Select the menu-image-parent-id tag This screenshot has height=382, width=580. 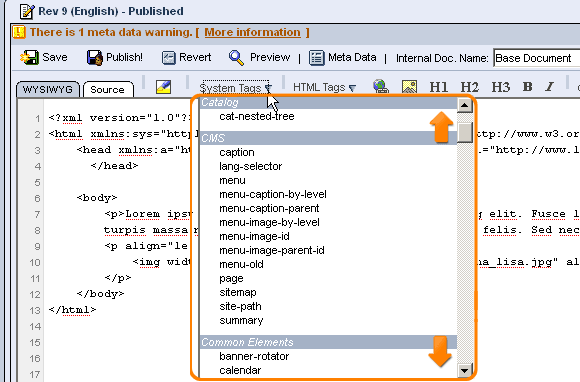pos(272,251)
